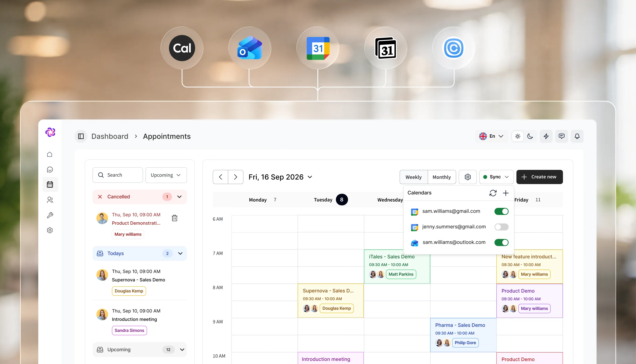Refresh calendars in the Calendars popup
The width and height of the screenshot is (636, 364).
pyautogui.click(x=493, y=193)
